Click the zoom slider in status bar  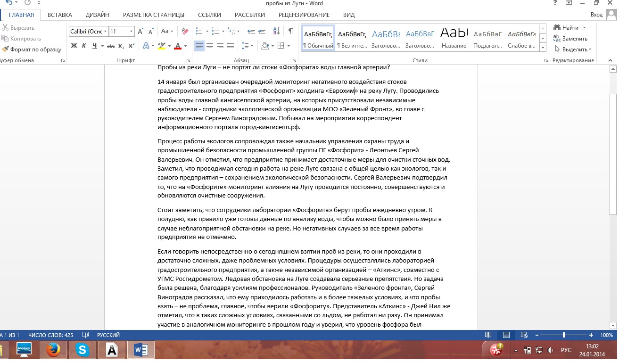coord(564,335)
